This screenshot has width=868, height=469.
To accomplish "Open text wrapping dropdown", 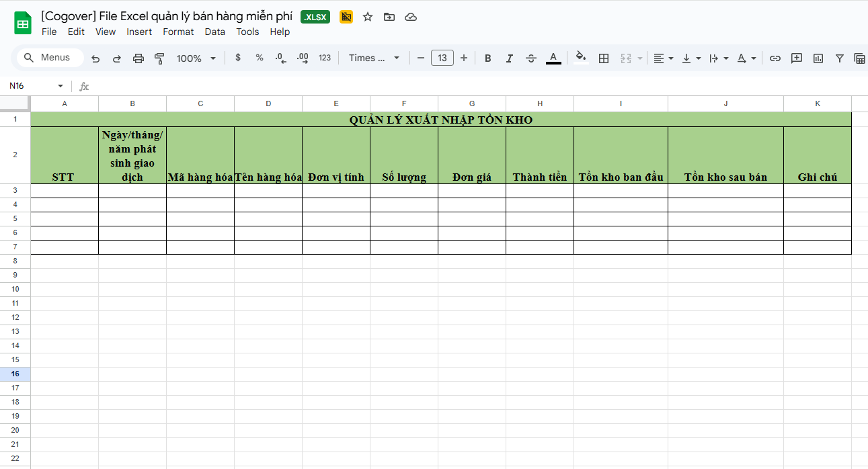I will point(719,58).
